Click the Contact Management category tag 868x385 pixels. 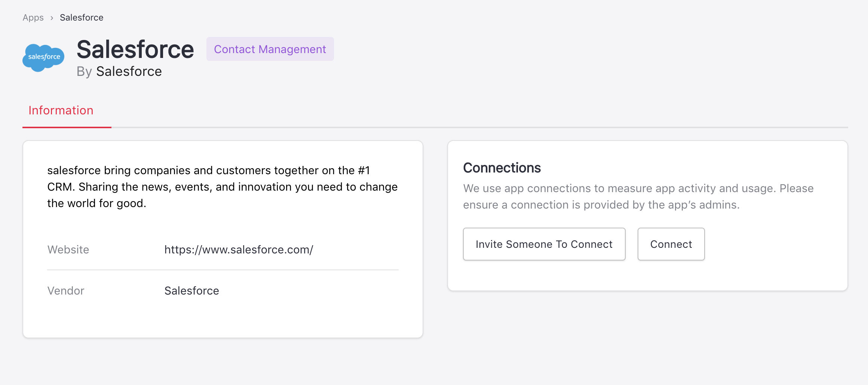click(x=270, y=49)
